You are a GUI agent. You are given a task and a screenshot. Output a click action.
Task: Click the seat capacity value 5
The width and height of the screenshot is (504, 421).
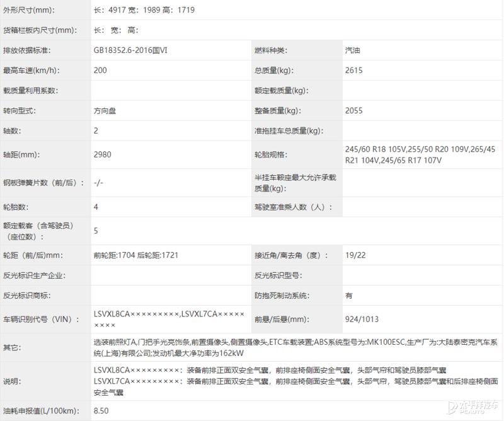tap(94, 231)
